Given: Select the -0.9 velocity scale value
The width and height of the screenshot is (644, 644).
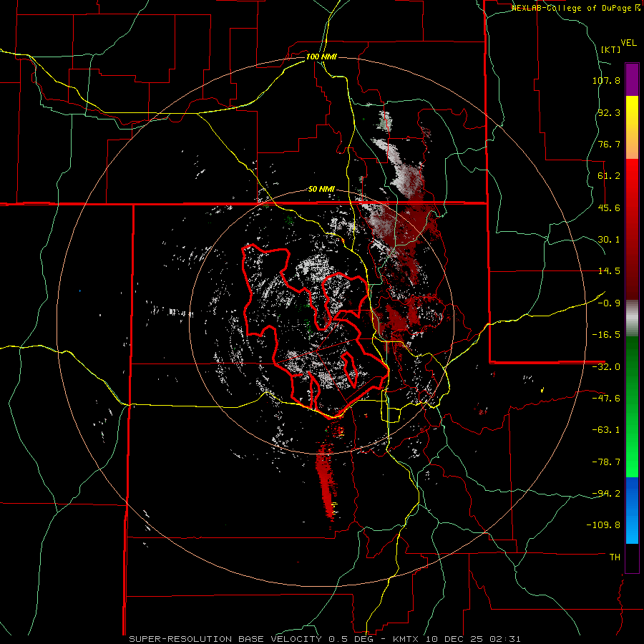Looking at the screenshot, I should click(x=609, y=303).
